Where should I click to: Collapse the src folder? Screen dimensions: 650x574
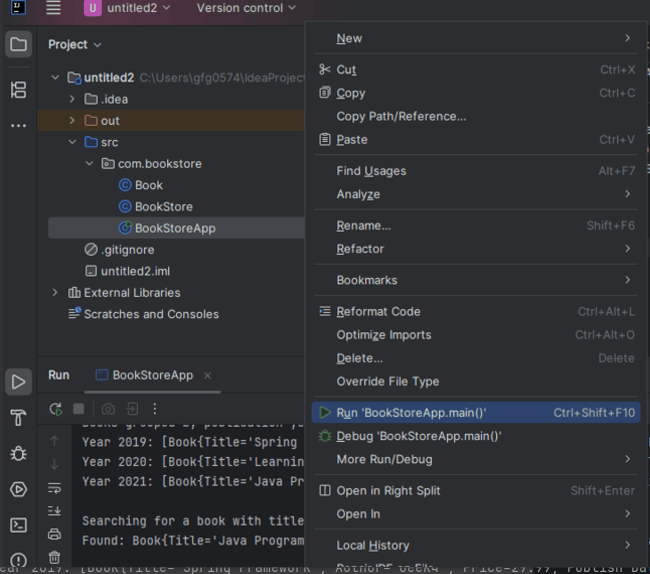coord(72,142)
